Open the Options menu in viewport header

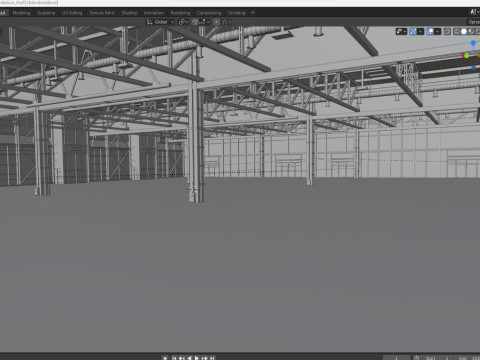tap(473, 22)
